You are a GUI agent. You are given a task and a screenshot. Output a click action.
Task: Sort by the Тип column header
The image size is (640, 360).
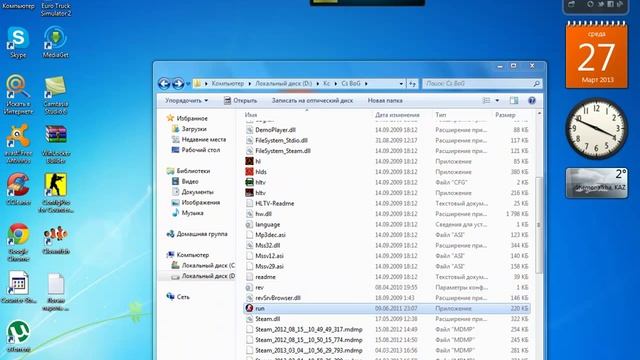point(441,115)
